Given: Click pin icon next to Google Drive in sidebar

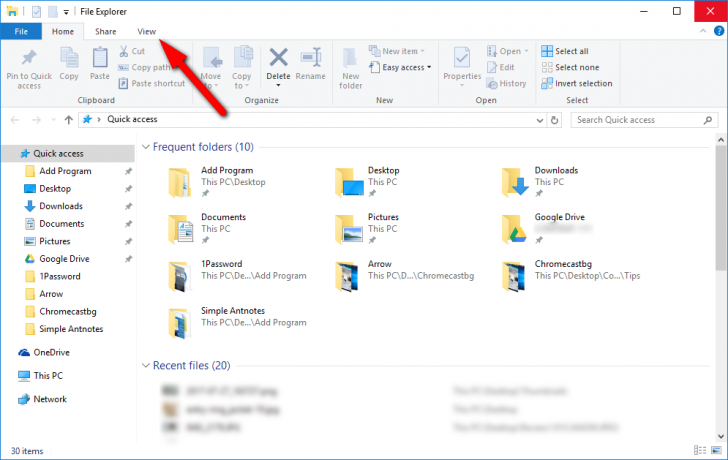Looking at the screenshot, I should point(129,259).
